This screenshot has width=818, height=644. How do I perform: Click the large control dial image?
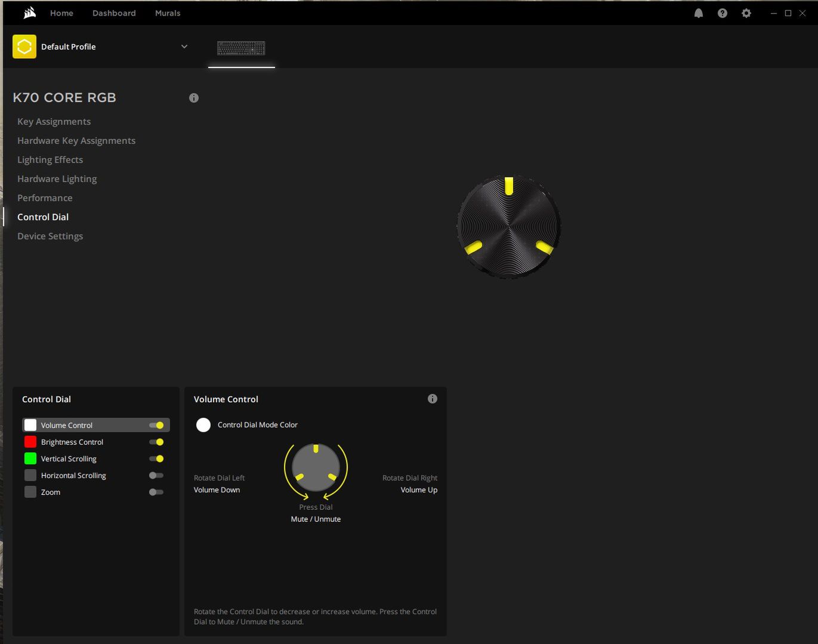pos(509,227)
